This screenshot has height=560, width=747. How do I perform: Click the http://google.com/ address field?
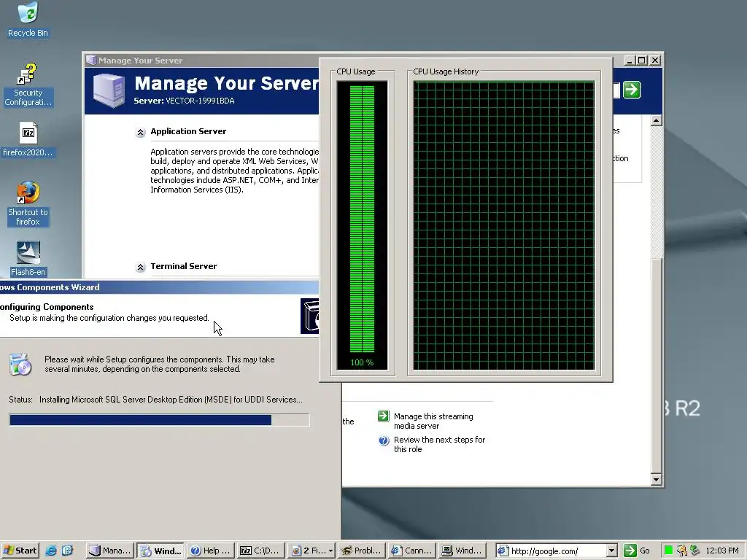(551, 551)
